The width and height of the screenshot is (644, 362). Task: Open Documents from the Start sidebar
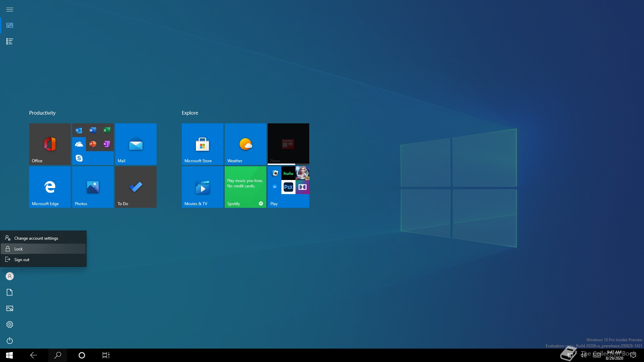click(10, 292)
